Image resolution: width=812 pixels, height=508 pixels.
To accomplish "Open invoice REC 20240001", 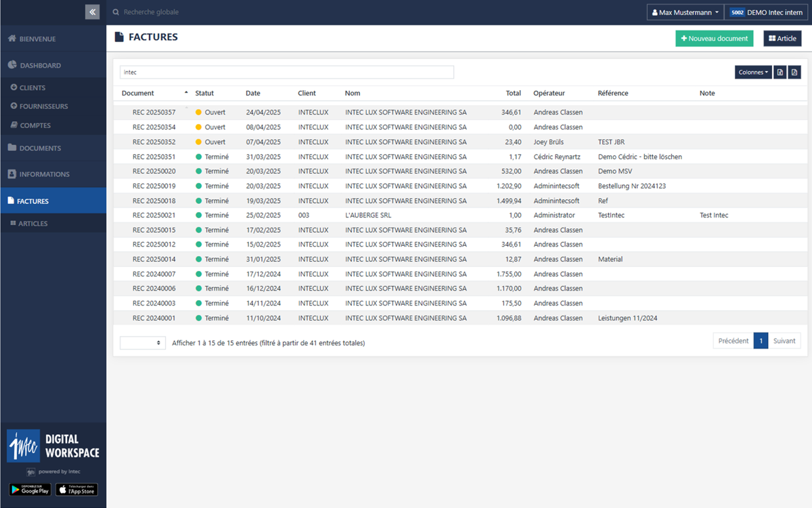I will tap(154, 318).
